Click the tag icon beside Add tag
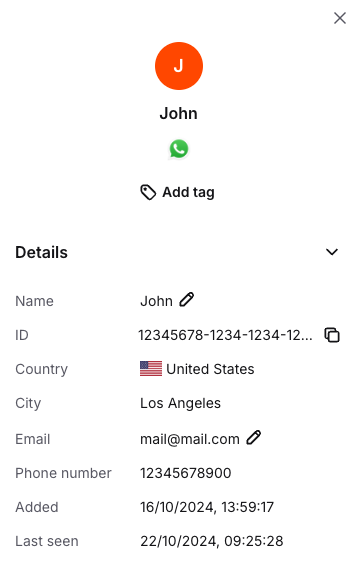364x566 pixels. click(x=148, y=192)
